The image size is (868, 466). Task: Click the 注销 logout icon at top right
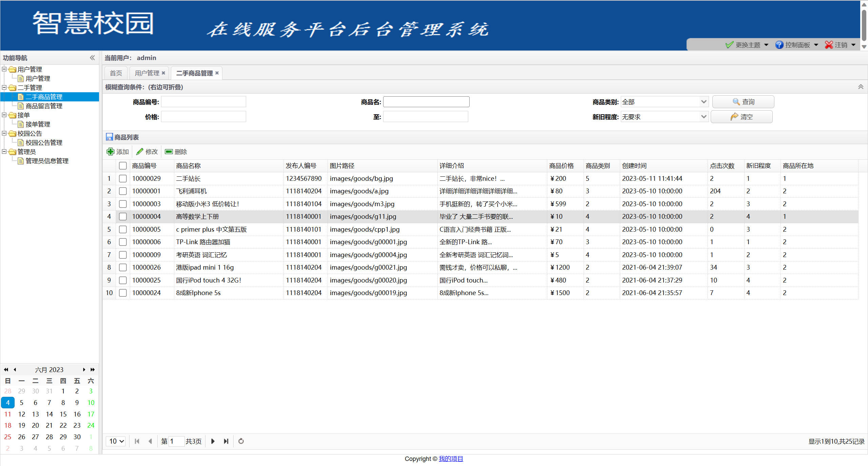coord(829,44)
